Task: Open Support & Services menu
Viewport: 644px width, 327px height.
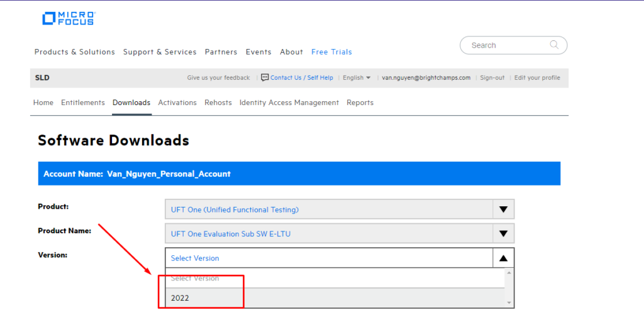Action: pos(160,52)
